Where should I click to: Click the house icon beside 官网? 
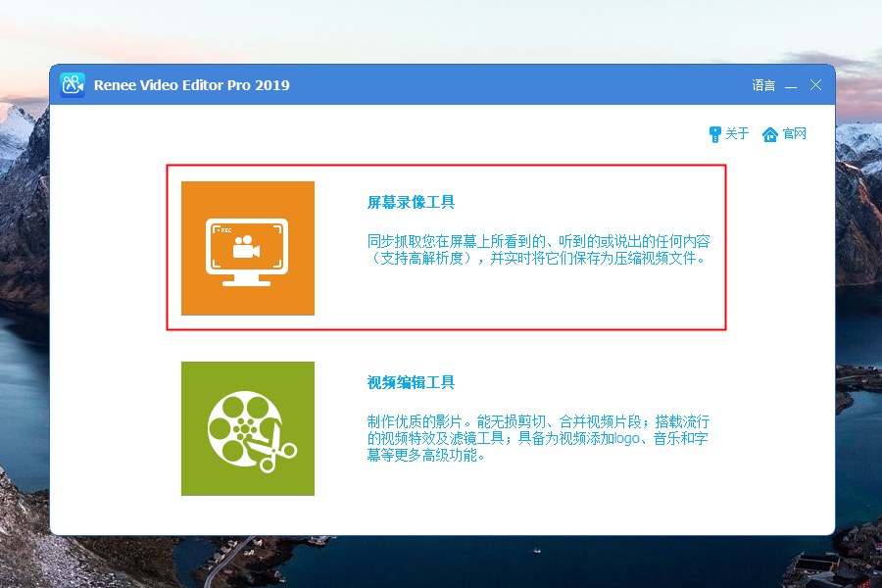(770, 134)
